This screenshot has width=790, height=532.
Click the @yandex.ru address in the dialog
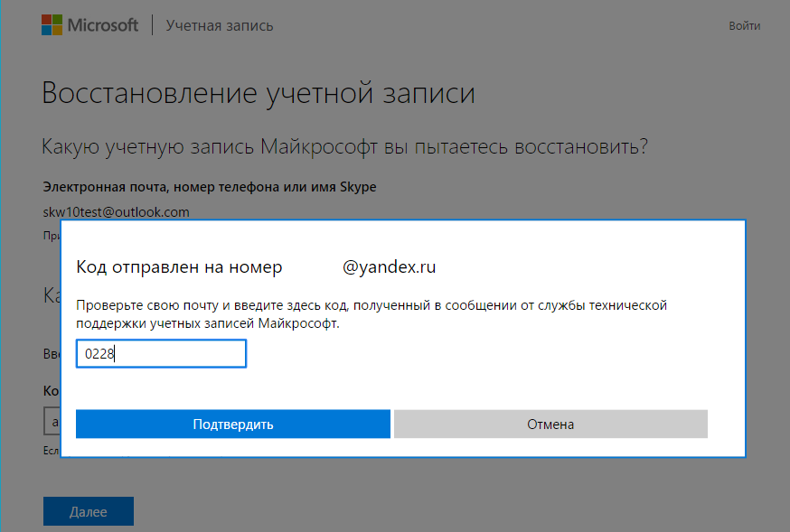coord(390,267)
